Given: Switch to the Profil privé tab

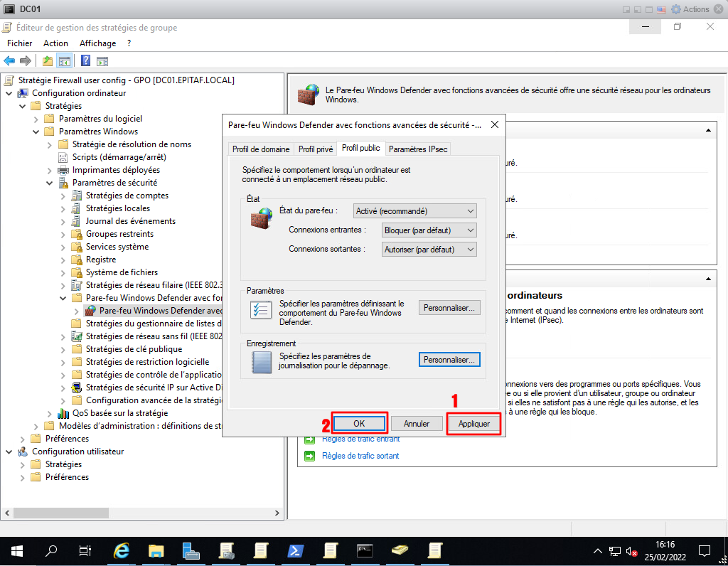Looking at the screenshot, I should click(315, 149).
